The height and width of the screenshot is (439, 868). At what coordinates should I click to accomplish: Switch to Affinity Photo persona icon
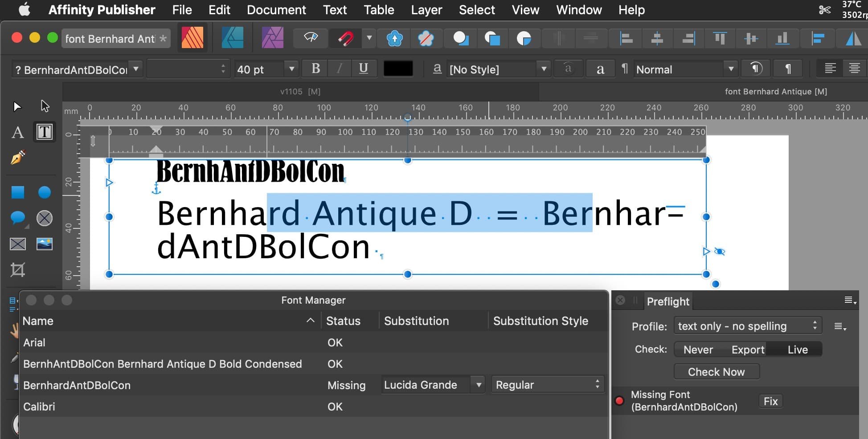pos(272,38)
